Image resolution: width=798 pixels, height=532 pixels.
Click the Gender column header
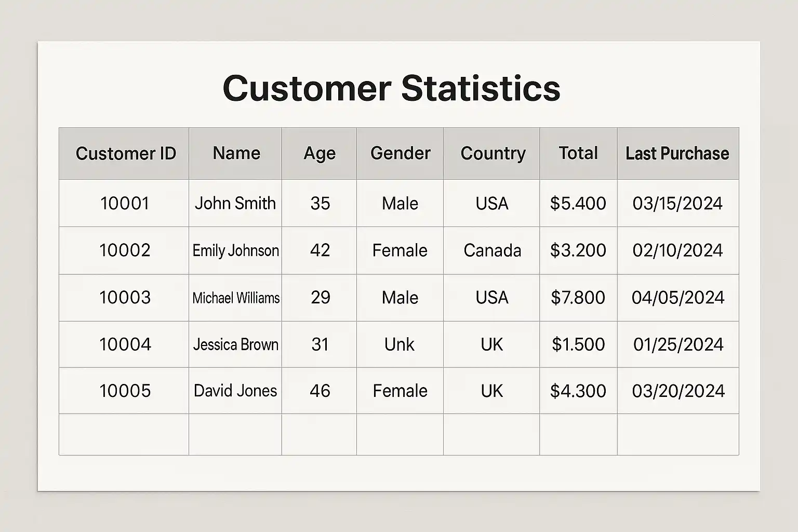[x=400, y=153]
